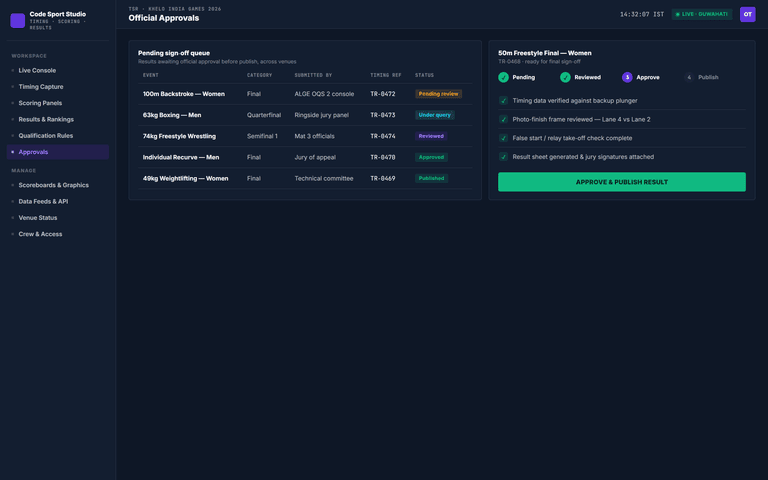Click the Live Guwahati status badge
768x480 pixels.
coord(701,14)
